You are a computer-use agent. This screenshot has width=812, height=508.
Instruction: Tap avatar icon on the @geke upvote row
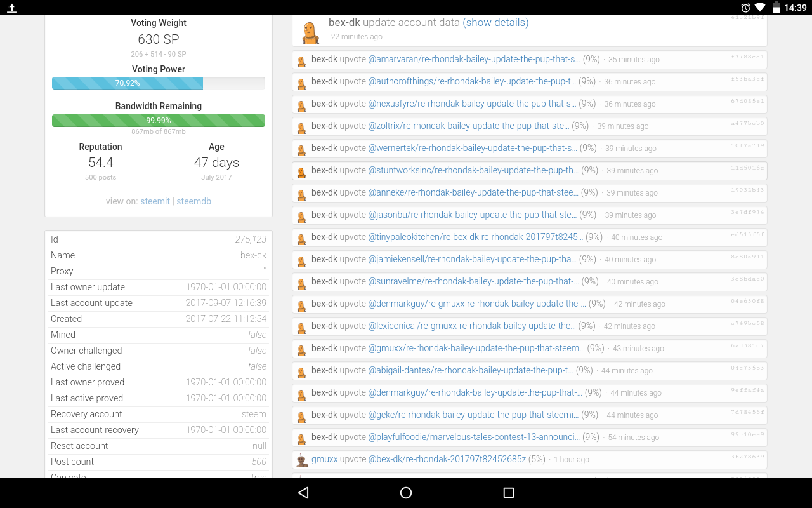click(x=302, y=417)
